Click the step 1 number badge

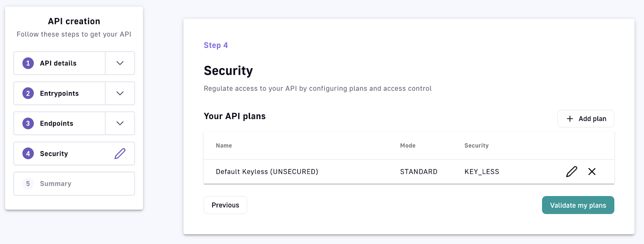(x=28, y=63)
